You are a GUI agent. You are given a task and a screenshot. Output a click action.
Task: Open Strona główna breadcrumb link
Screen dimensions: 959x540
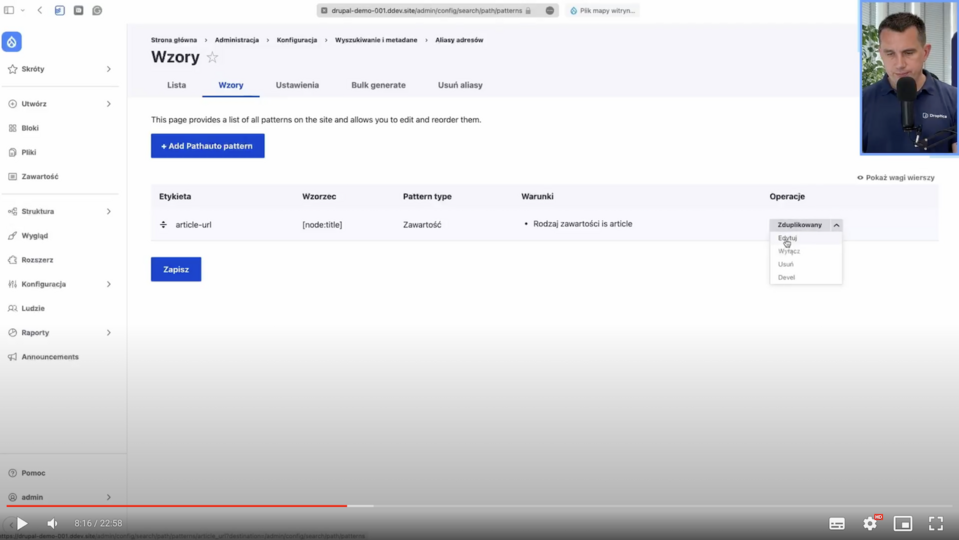tap(174, 40)
